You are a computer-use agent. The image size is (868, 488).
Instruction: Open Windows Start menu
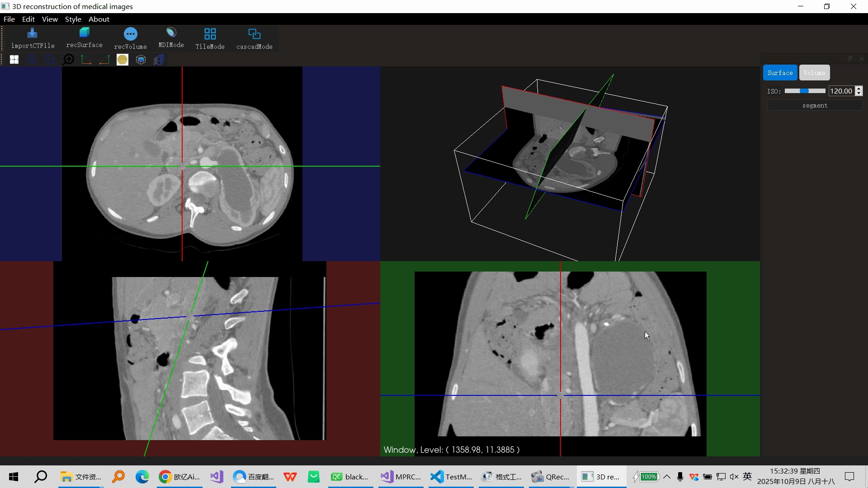(x=14, y=477)
